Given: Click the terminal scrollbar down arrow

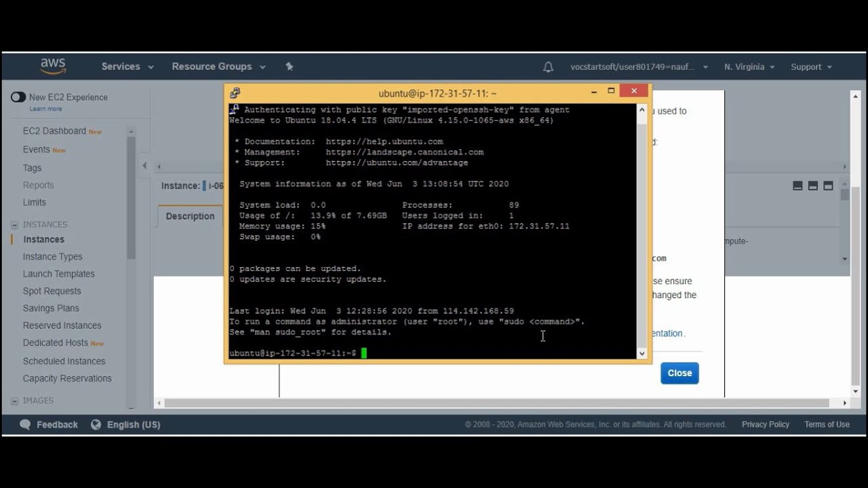Looking at the screenshot, I should pyautogui.click(x=642, y=353).
